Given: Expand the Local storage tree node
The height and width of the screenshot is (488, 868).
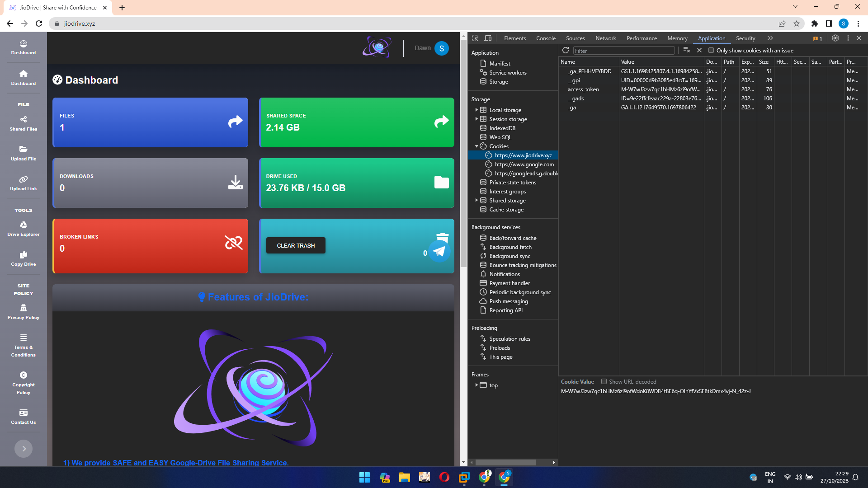Looking at the screenshot, I should (476, 110).
